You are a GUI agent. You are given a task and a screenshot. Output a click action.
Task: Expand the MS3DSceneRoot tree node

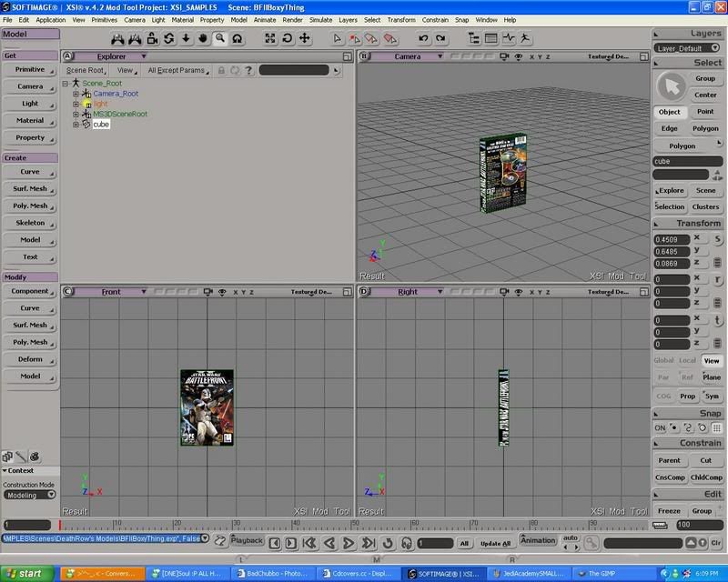76,115
